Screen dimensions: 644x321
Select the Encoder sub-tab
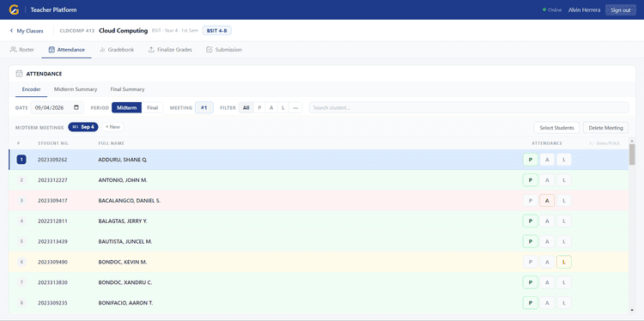tap(31, 89)
